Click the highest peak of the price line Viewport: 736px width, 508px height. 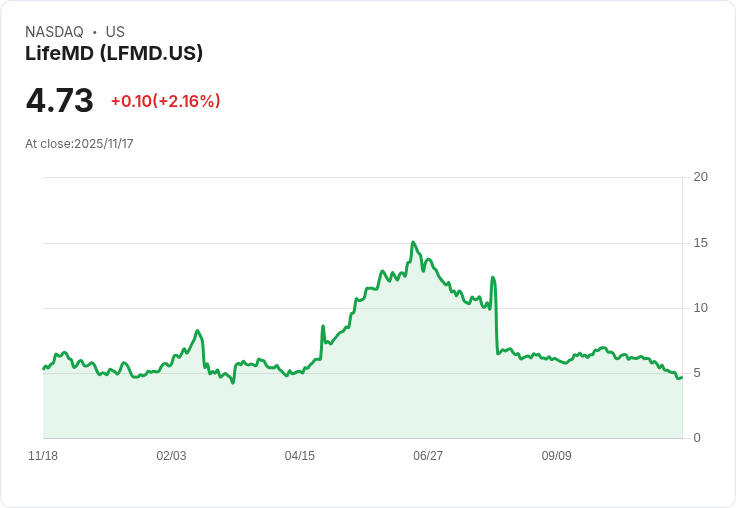pyautogui.click(x=413, y=243)
